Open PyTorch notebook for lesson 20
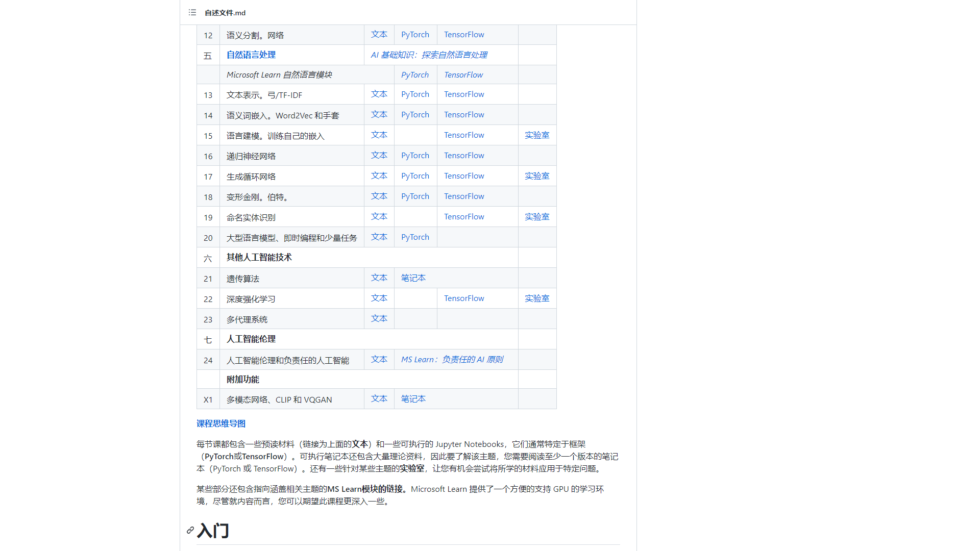Viewport: 980px width, 551px height. pyautogui.click(x=415, y=237)
